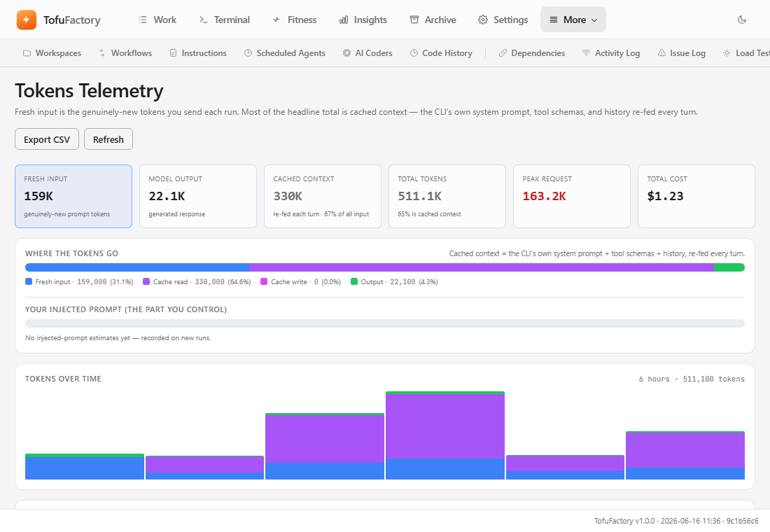Switch to the Fitness tab
This screenshot has width=770, height=532.
(x=294, y=20)
